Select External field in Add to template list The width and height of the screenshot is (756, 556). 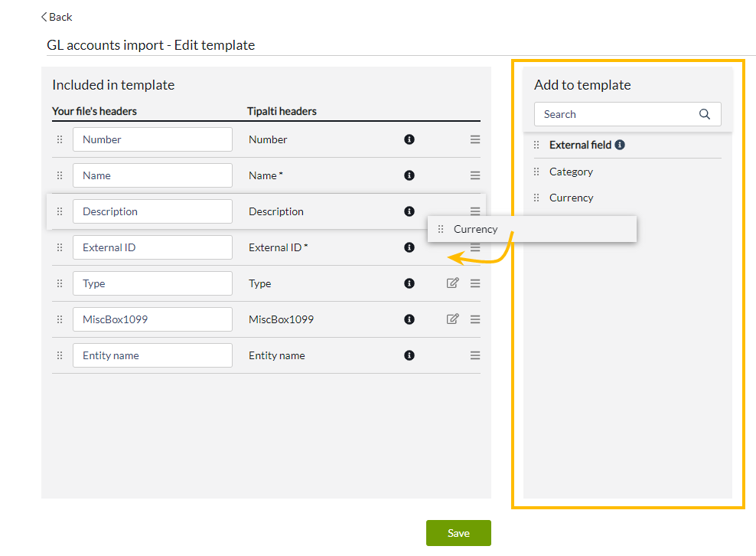pos(580,145)
